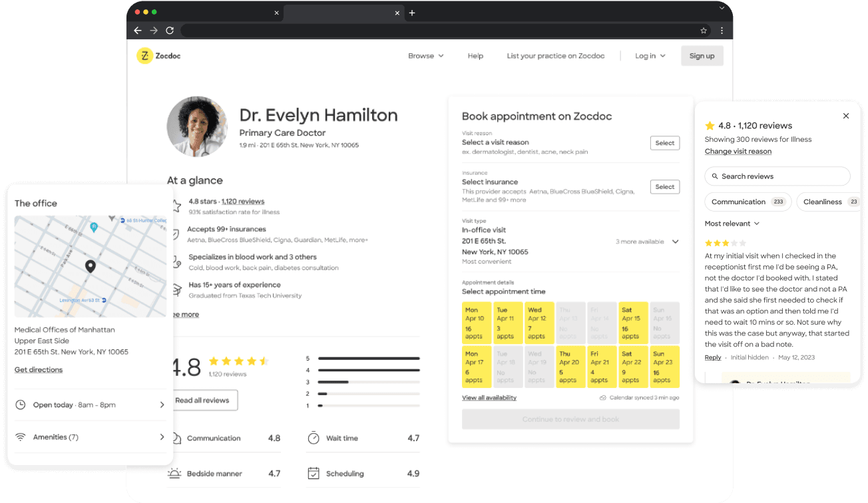Open the 1,120 reviews link
This screenshot has width=868, height=503.
coord(243,202)
